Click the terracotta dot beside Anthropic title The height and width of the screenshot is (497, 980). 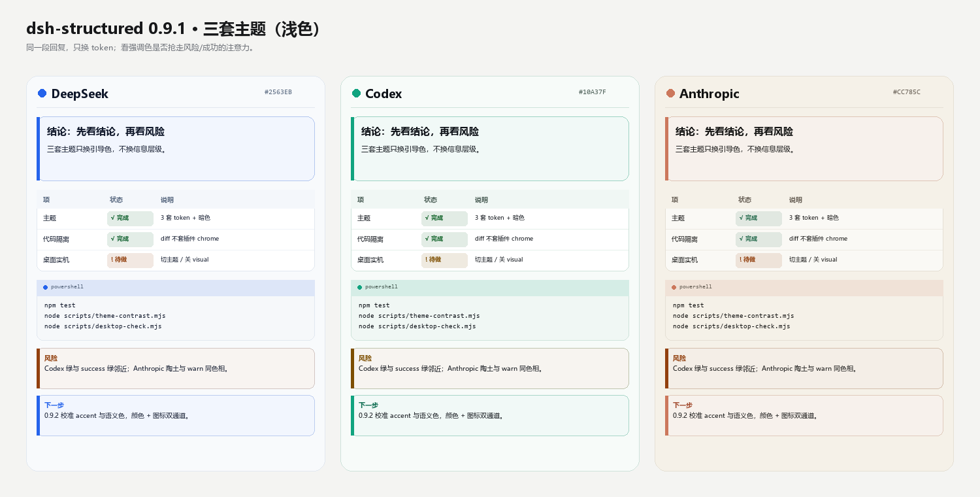670,94
